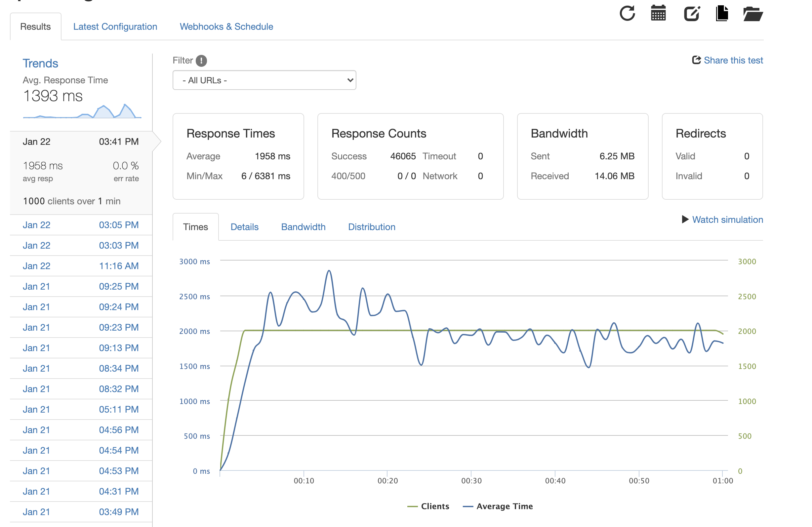Open the Jan 21 09:25 PM test run
Viewport: 812px width, 527px height.
click(81, 286)
